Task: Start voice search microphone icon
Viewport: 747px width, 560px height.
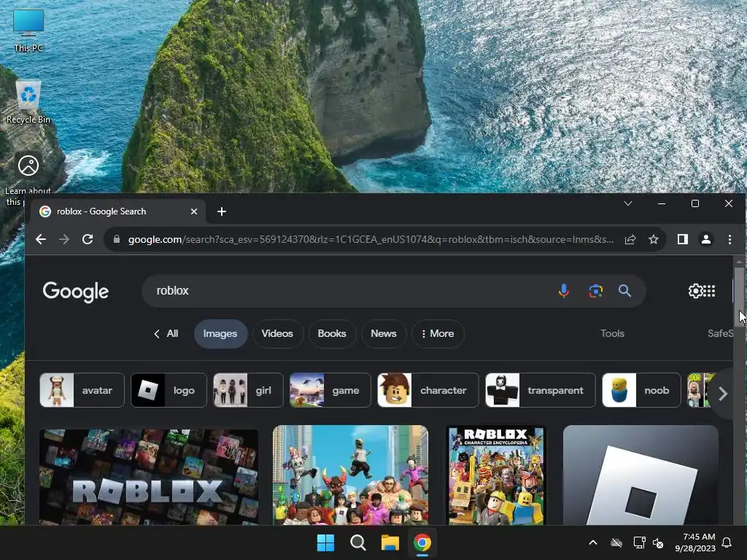Action: point(564,290)
